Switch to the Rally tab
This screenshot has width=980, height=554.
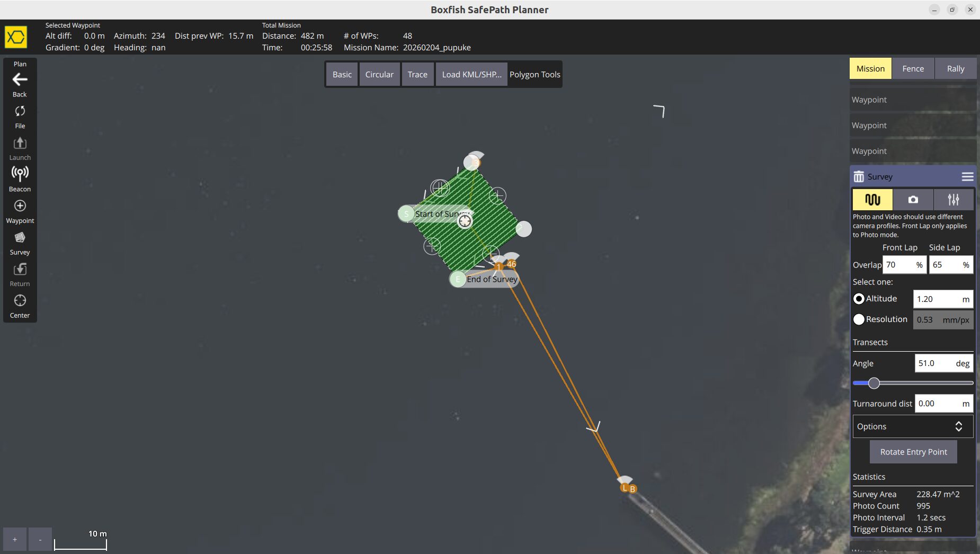(955, 68)
